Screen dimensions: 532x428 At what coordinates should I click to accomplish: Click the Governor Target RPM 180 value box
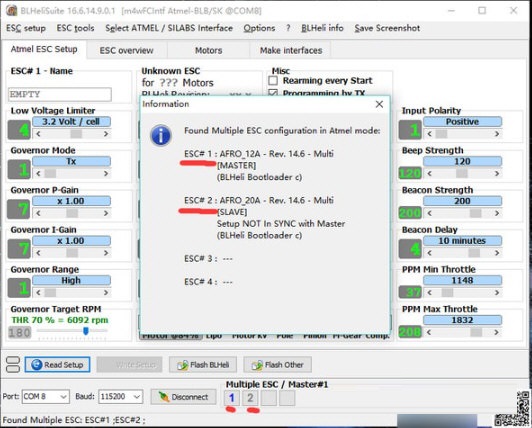pos(20,333)
